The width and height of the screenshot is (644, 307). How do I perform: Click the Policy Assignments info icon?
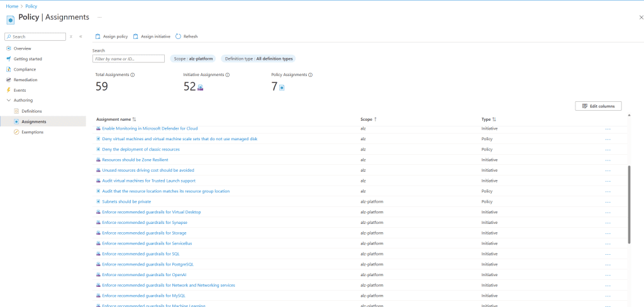(x=311, y=75)
